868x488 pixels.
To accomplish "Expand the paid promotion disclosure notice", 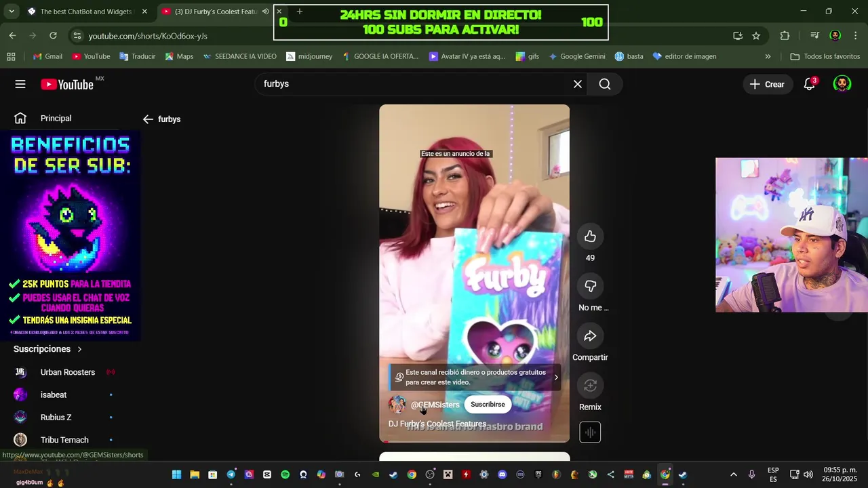I will click(475, 378).
